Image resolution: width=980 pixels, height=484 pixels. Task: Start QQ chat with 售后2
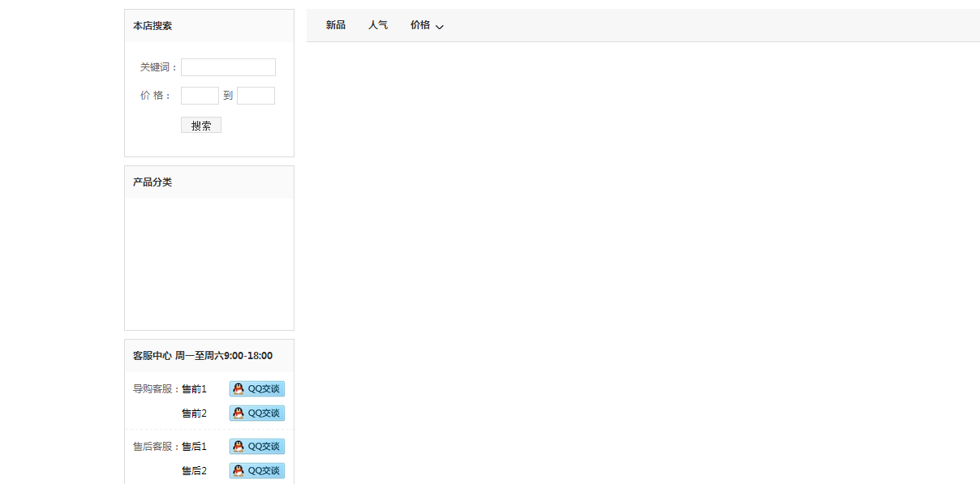click(x=256, y=471)
